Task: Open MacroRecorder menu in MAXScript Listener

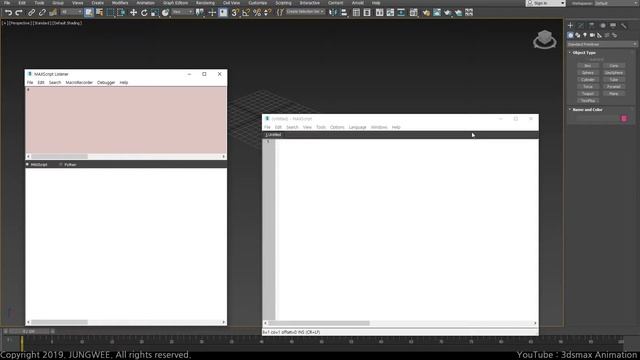Action: click(x=79, y=82)
